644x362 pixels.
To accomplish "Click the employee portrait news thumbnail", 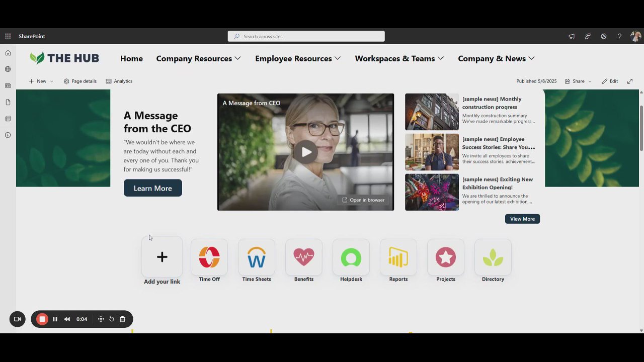I will 432,152.
